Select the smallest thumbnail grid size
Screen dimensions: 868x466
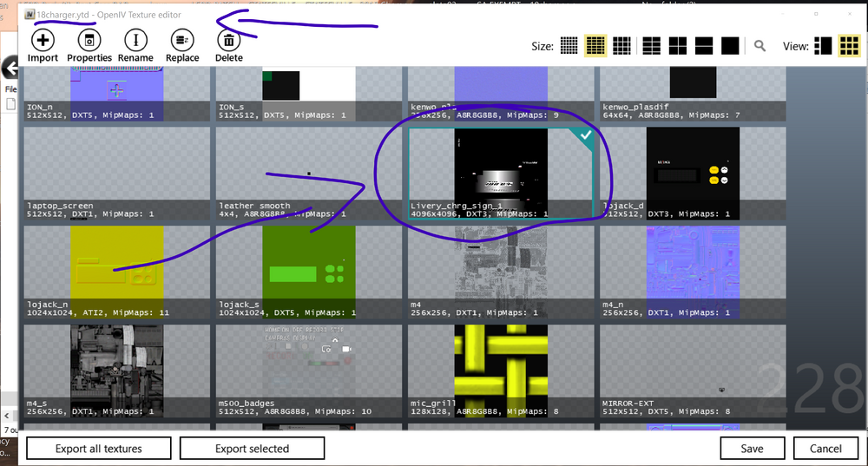[569, 46]
